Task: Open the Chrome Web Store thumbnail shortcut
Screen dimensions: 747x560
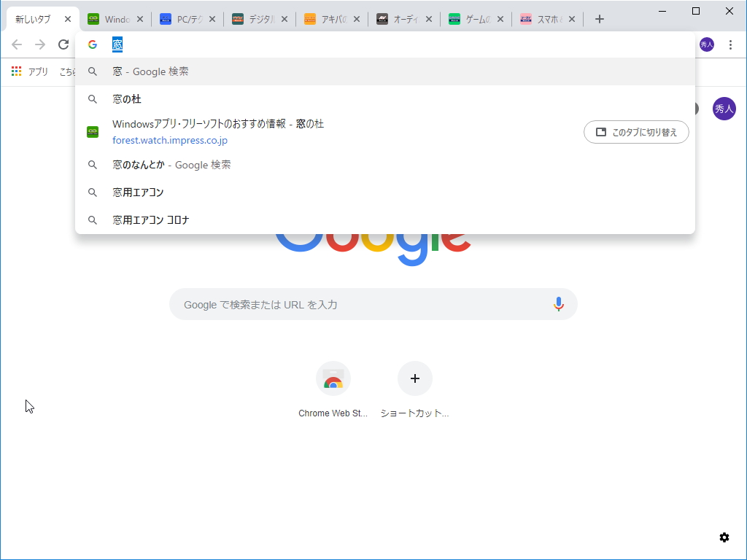Action: point(333,378)
